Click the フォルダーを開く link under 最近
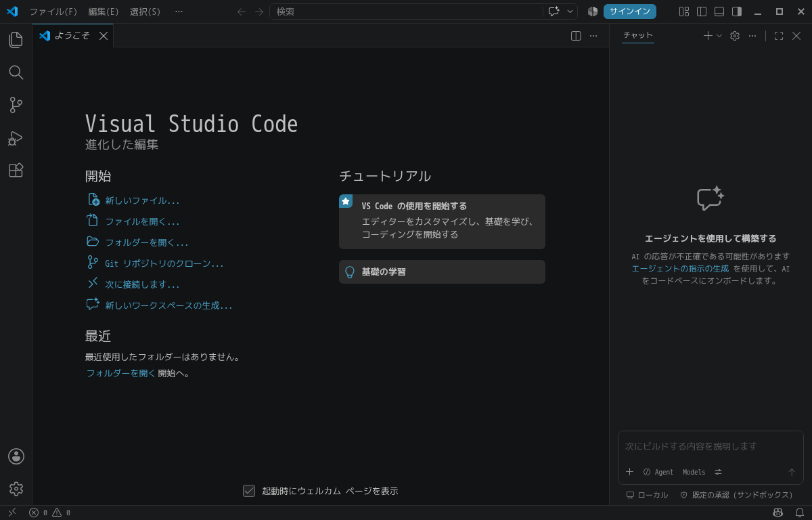Viewport: 812px width, 520px height. pyautogui.click(x=120, y=373)
